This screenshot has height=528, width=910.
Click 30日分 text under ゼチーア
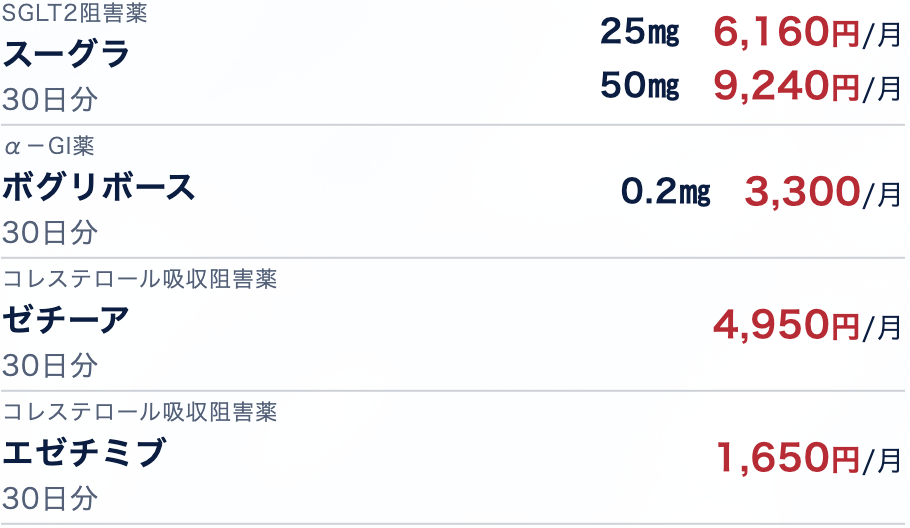50,365
